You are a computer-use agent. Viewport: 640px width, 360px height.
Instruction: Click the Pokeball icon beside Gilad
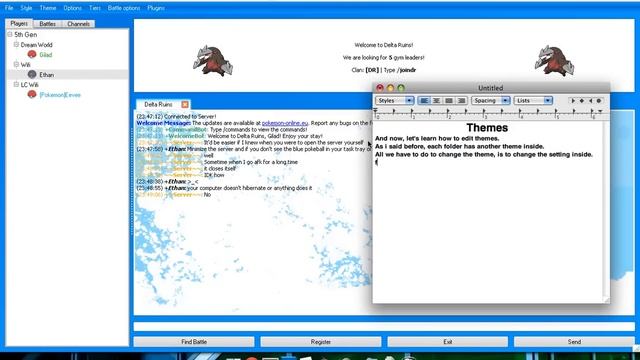(32, 54)
